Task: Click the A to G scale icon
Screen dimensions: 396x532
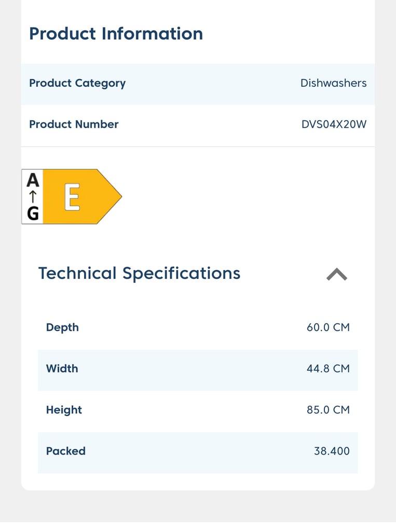Action: (33, 196)
